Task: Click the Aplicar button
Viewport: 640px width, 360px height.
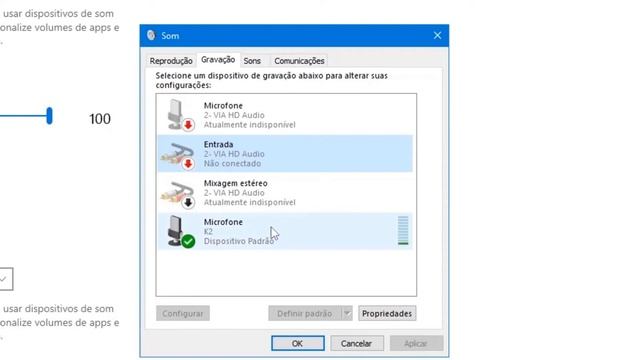Action: 416,343
